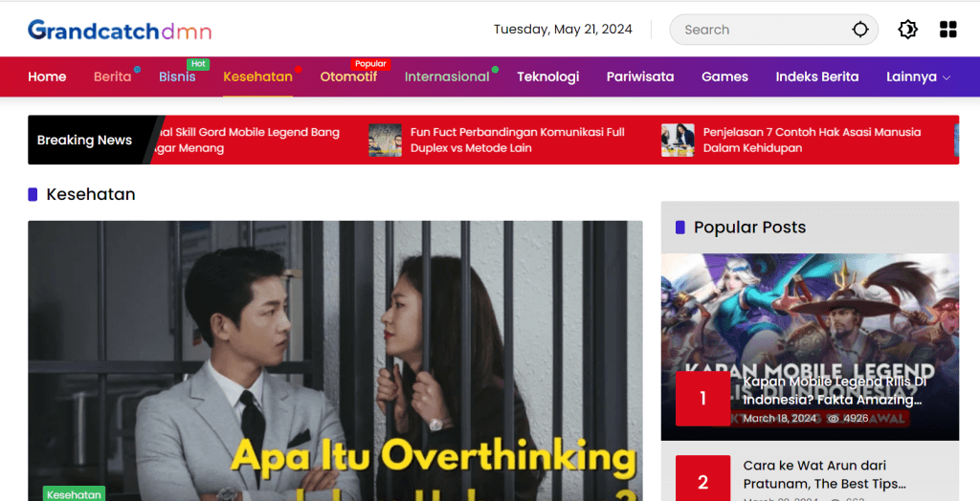
Task: Toggle dark mode with the sun icon
Action: [907, 30]
